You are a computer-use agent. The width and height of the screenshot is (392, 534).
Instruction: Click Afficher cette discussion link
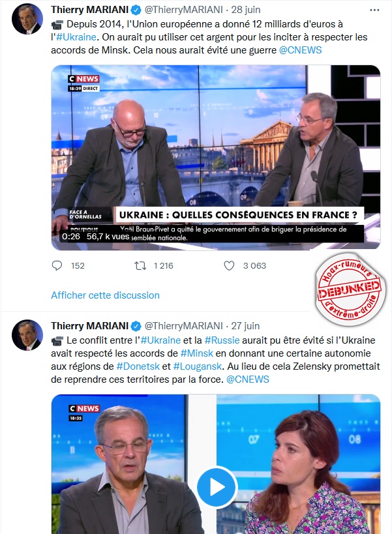105,295
